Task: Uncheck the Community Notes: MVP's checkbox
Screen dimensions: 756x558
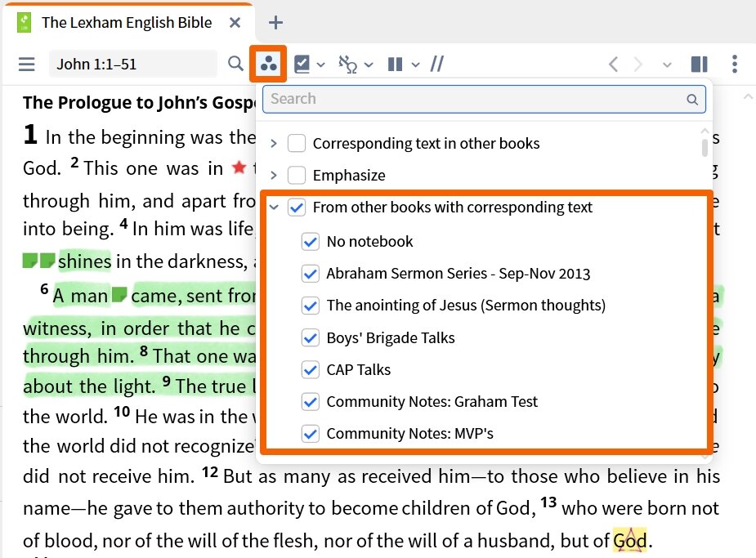Action: click(x=310, y=434)
